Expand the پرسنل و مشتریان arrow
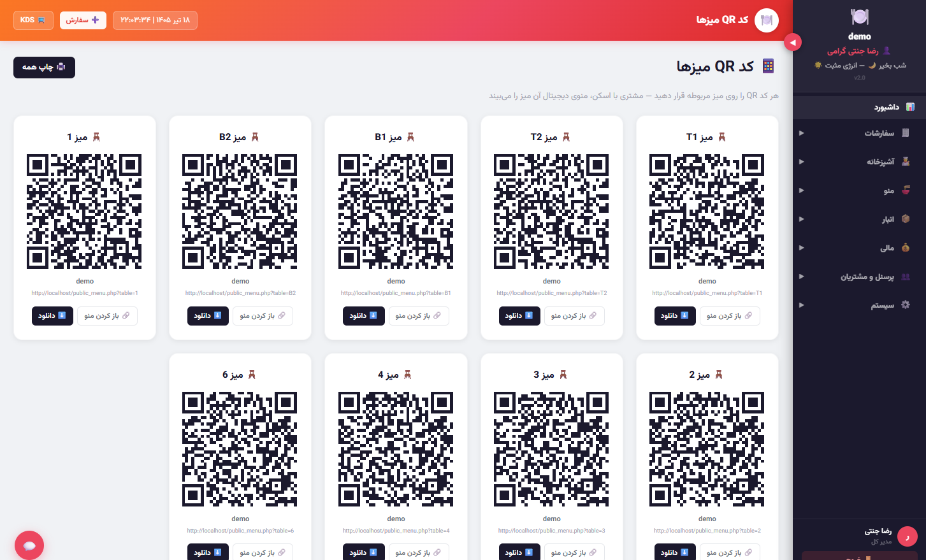The width and height of the screenshot is (926, 560). pos(802,276)
